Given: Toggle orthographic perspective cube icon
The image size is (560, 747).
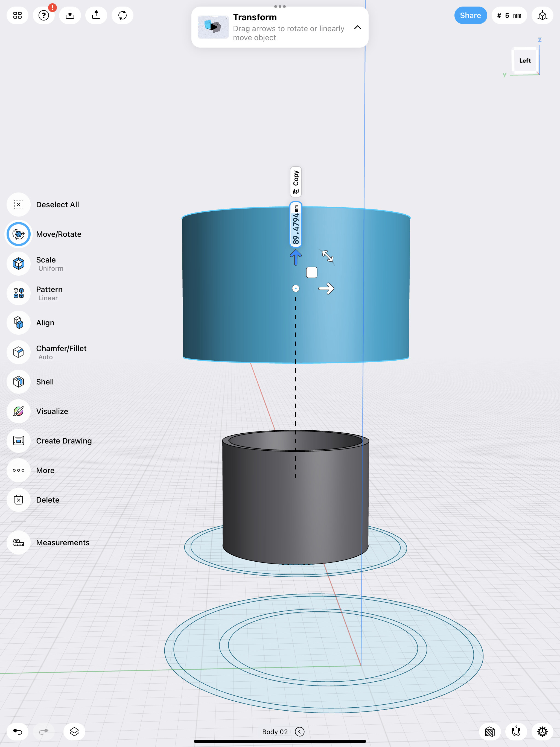Looking at the screenshot, I should pos(542,16).
